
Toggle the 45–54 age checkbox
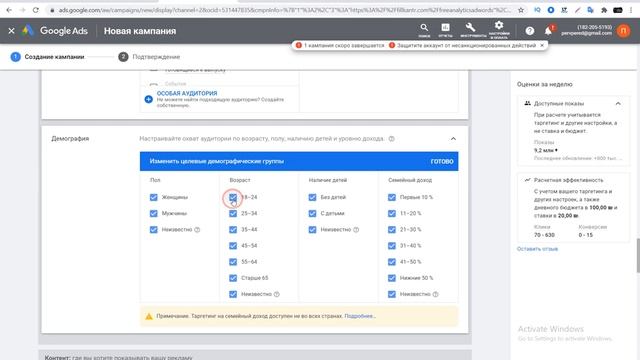click(x=233, y=246)
